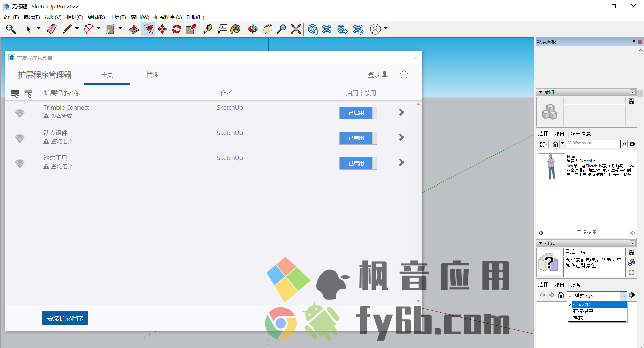Click components home icon

point(555,144)
